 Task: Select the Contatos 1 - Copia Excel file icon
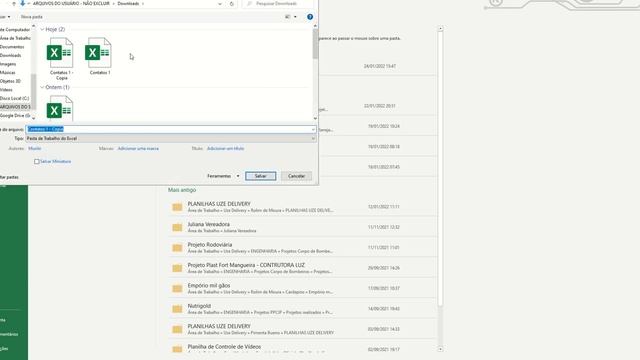click(60, 53)
